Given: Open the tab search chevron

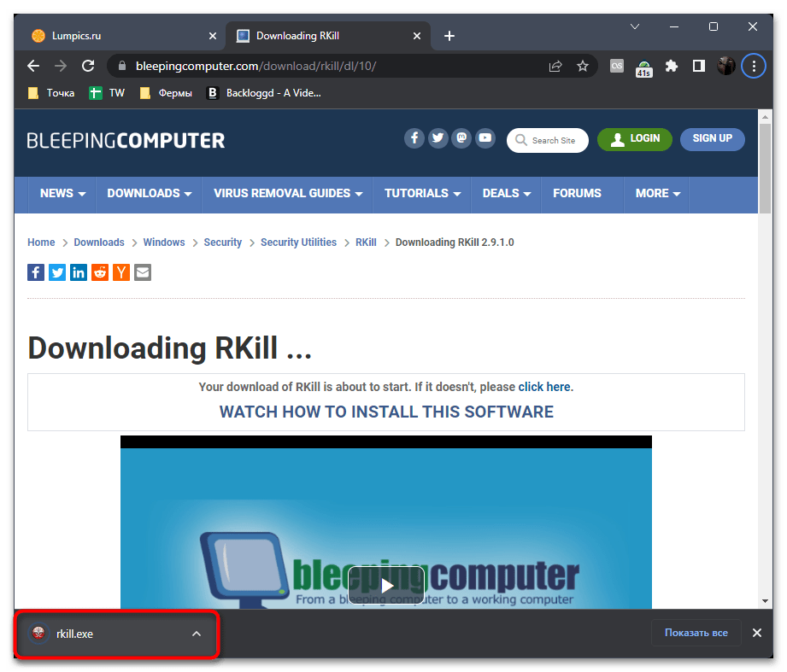Looking at the screenshot, I should pyautogui.click(x=634, y=26).
